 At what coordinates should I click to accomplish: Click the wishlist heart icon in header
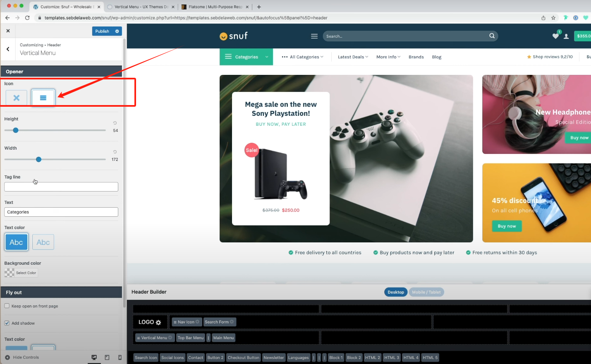click(555, 36)
